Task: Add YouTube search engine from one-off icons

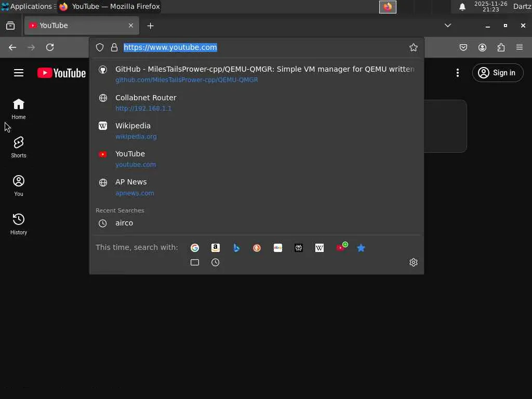Action: (342, 247)
